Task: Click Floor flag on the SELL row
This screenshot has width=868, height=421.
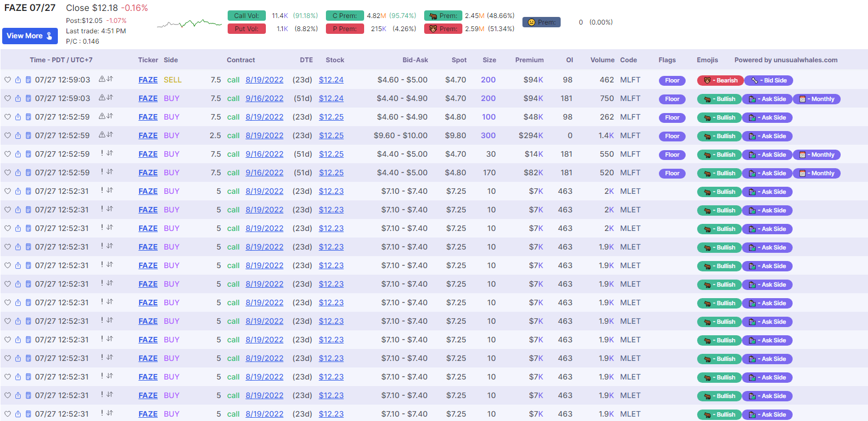Action: (x=672, y=80)
